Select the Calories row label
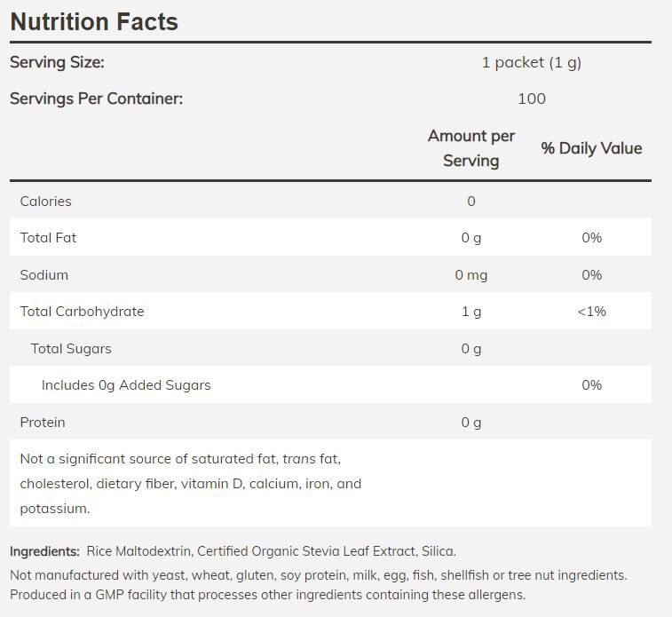The height and width of the screenshot is (617, 672). pyautogui.click(x=46, y=202)
